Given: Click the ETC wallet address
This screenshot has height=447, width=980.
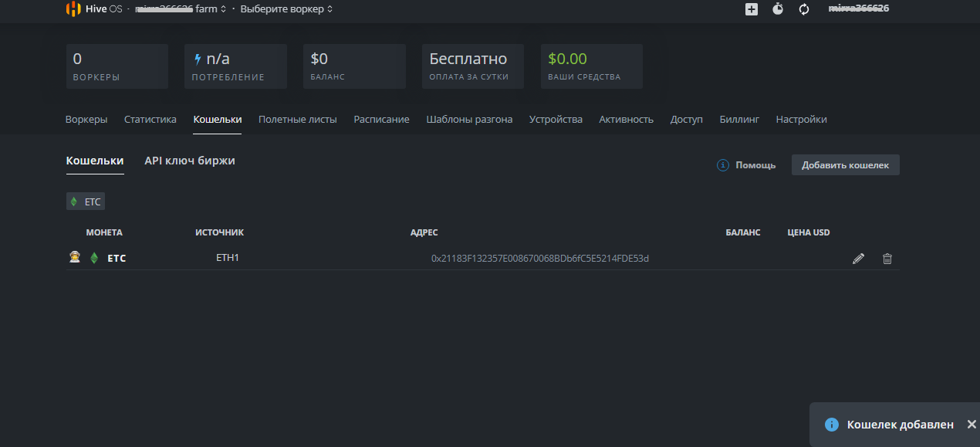Looking at the screenshot, I should tap(539, 258).
